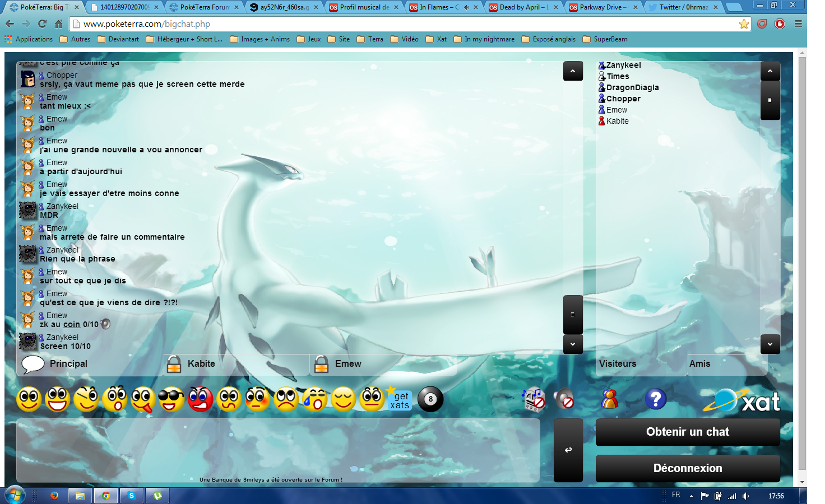Switch to the Parkway Drive browser tab
825x504 pixels.
604,7
